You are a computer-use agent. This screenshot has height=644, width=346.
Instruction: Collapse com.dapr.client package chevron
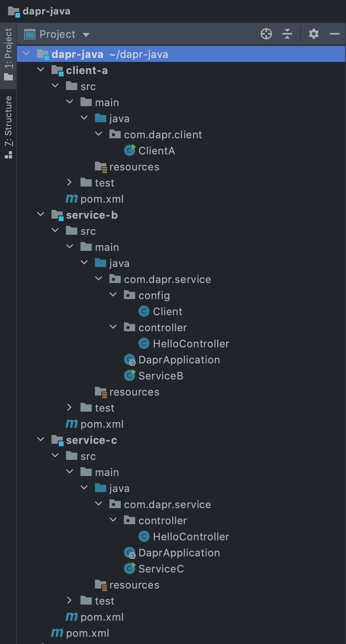click(99, 134)
